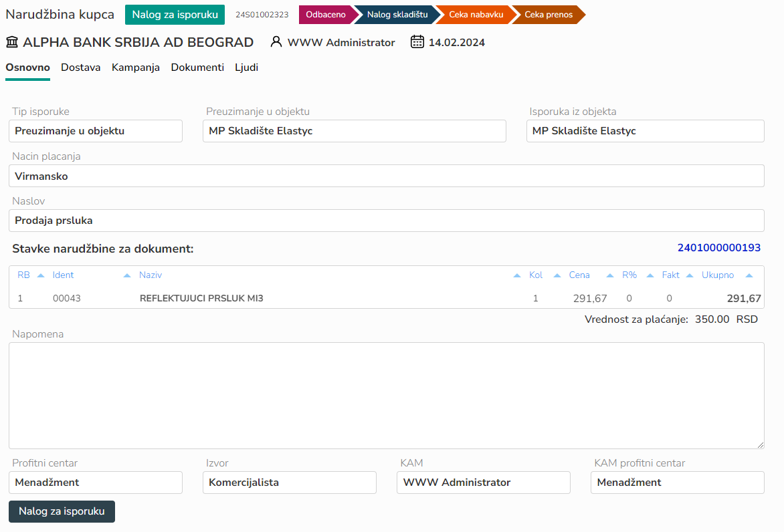Sort by the Kol column arrow
The width and height of the screenshot is (784, 532).
coord(557,275)
